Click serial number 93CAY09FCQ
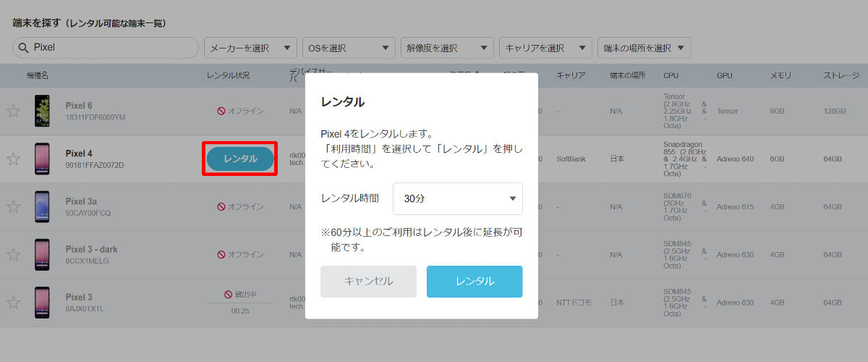The height and width of the screenshot is (362, 868). tap(88, 214)
